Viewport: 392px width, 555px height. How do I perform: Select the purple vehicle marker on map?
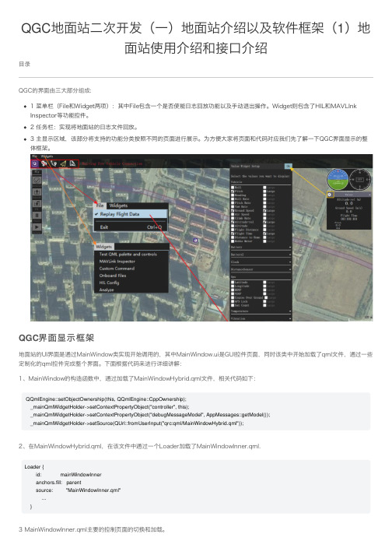pyautogui.click(x=195, y=241)
